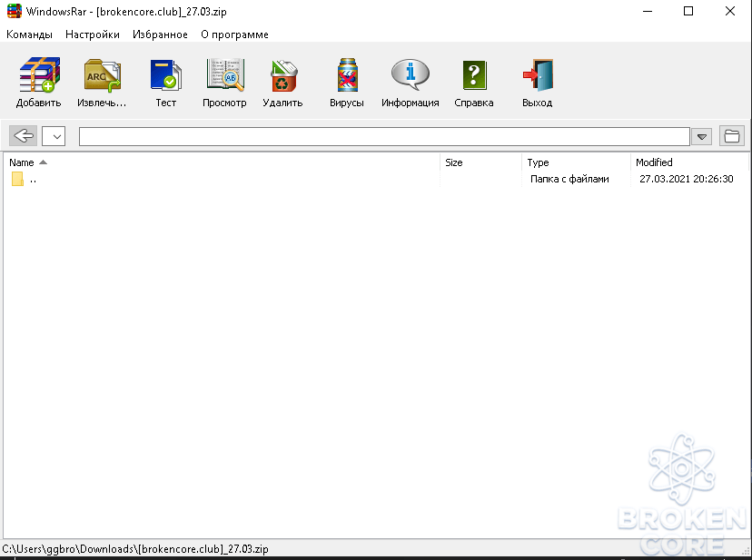The height and width of the screenshot is (560, 752).
Task: Click the Выход (Exit) door icon
Action: point(538,74)
